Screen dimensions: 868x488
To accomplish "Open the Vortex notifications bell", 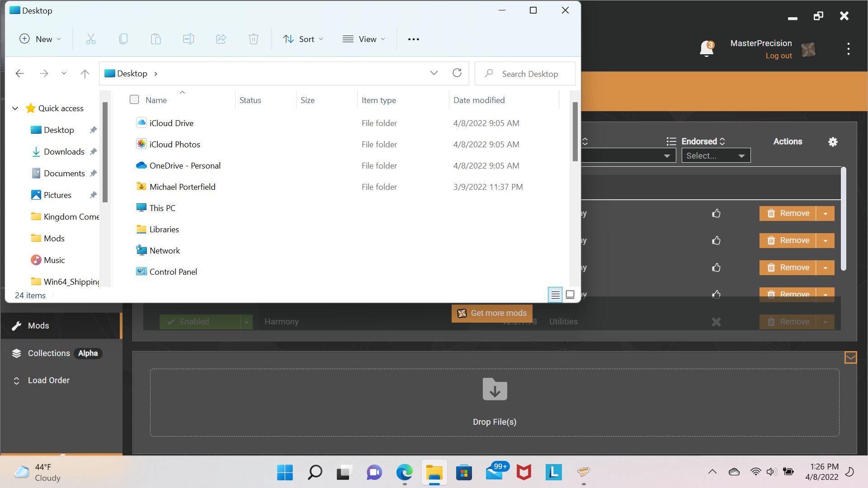I will point(706,49).
